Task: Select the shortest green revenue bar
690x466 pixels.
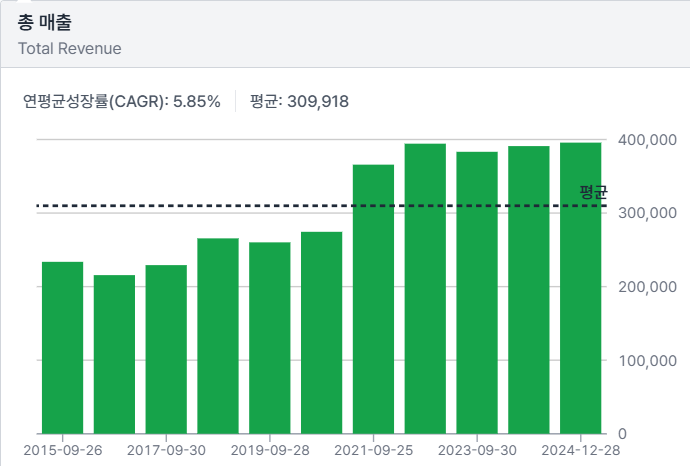Action: [114, 354]
